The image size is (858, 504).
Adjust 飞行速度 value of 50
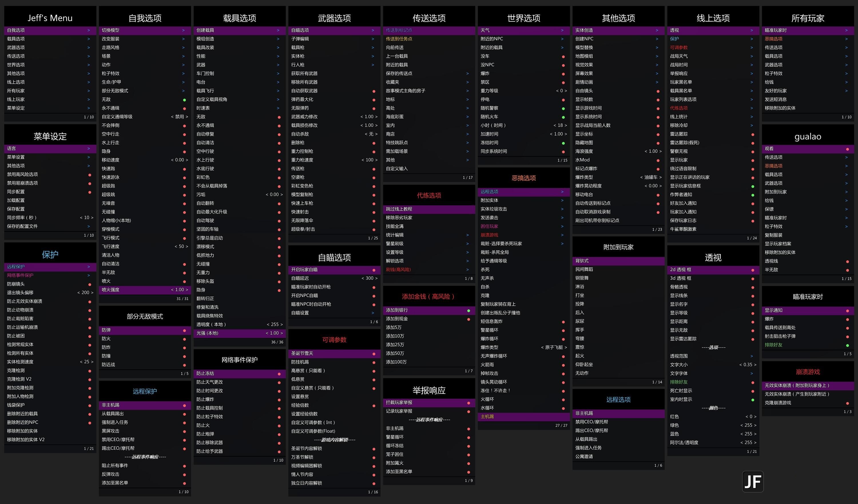tap(181, 247)
